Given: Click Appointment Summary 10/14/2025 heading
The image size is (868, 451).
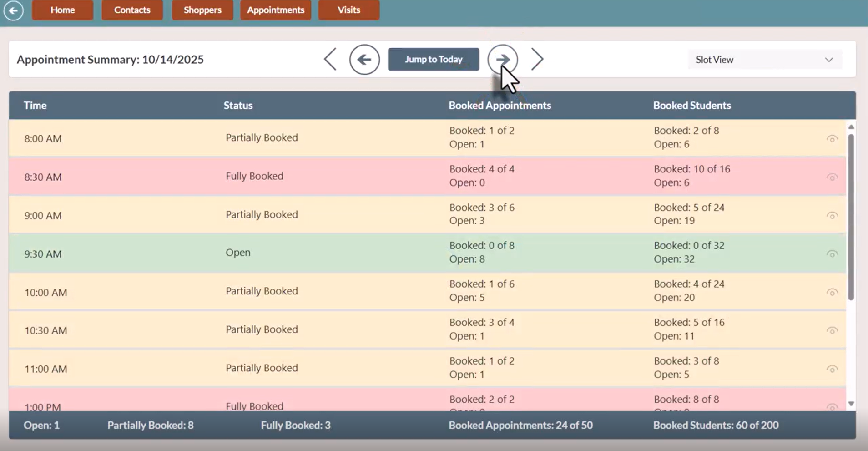Looking at the screenshot, I should pyautogui.click(x=110, y=59).
